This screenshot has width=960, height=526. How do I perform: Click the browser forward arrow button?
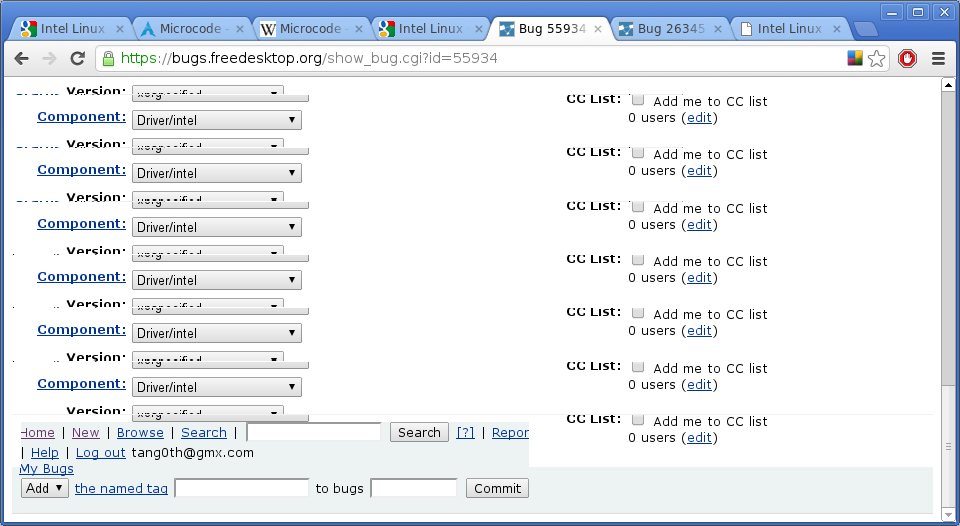pos(49,59)
